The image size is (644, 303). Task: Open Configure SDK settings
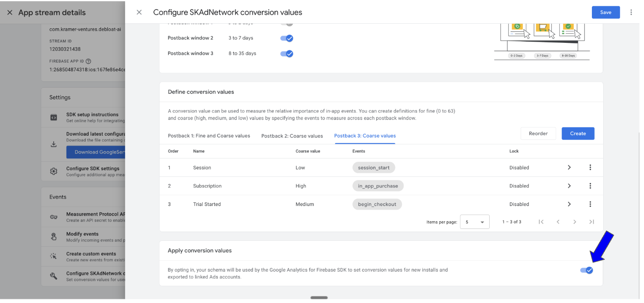83,171
